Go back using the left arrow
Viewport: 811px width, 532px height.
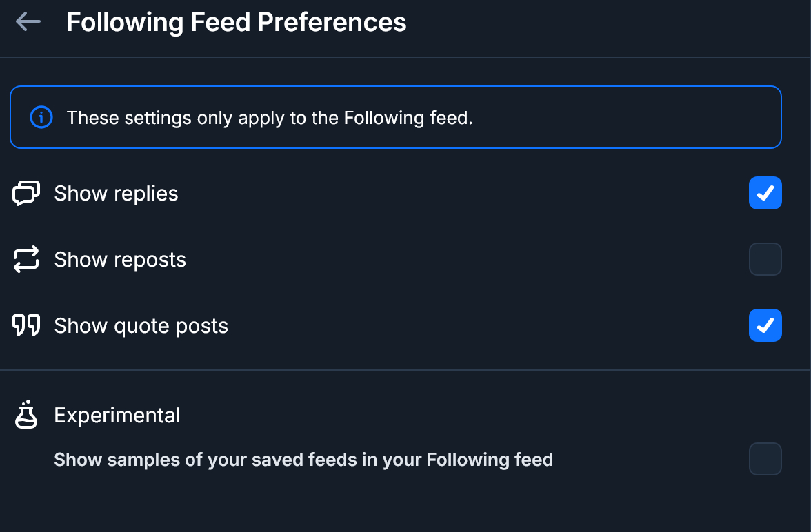(28, 22)
